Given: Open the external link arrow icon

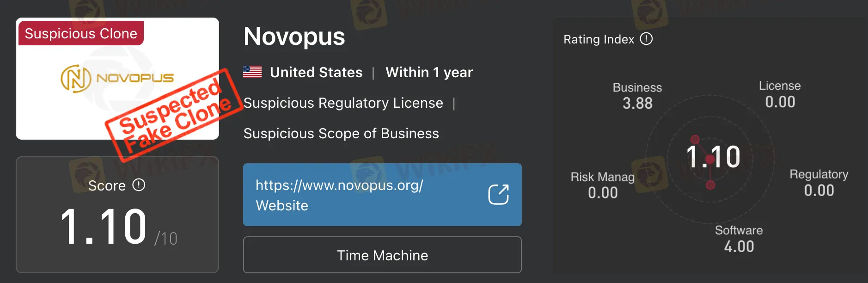Looking at the screenshot, I should click(498, 194).
